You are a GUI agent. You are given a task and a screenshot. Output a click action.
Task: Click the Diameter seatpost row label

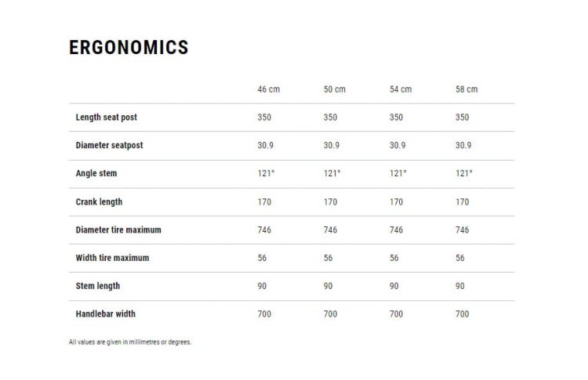click(x=109, y=146)
